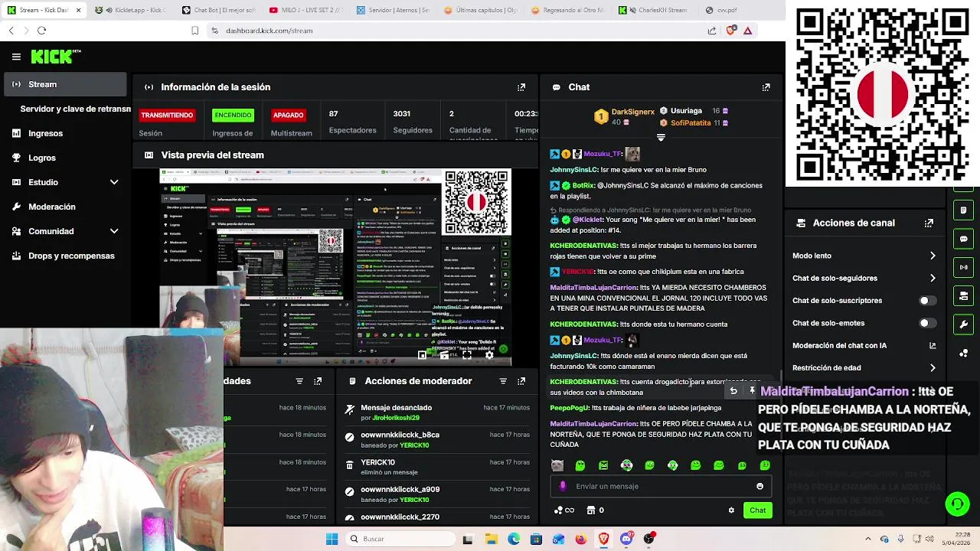The width and height of the screenshot is (980, 551).
Task: Toggle Chat de solo-emotes switch
Action: (928, 323)
